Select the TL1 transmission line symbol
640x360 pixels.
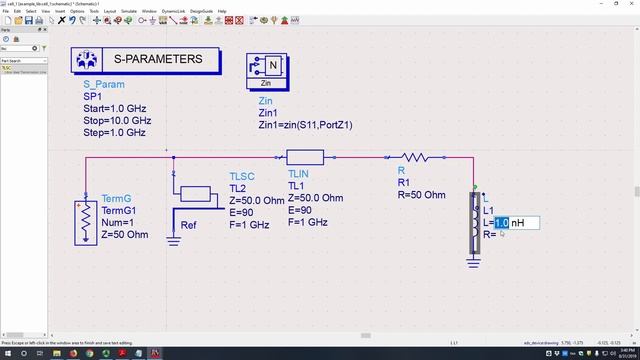pyautogui.click(x=305, y=157)
